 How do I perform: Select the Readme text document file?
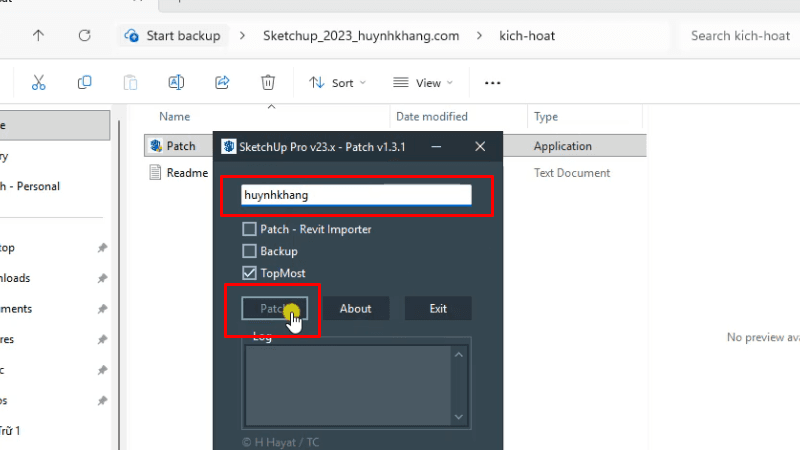[187, 173]
